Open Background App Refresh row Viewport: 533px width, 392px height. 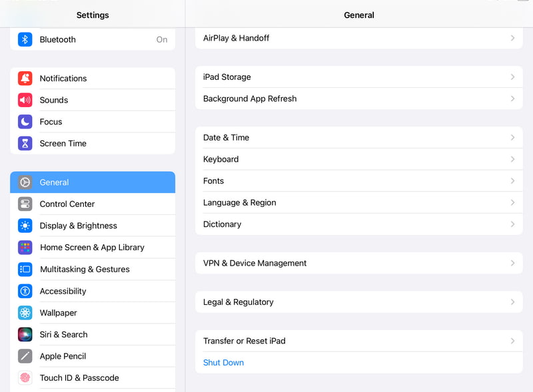(x=359, y=98)
